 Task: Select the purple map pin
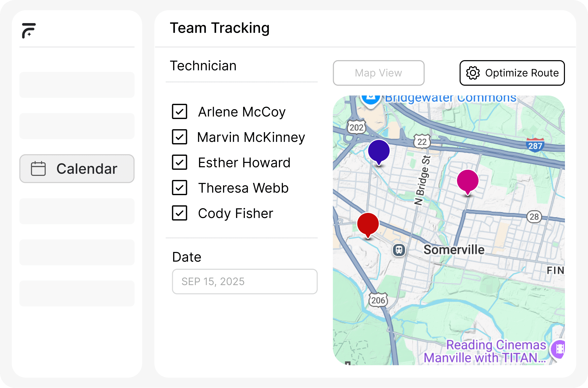[379, 151]
